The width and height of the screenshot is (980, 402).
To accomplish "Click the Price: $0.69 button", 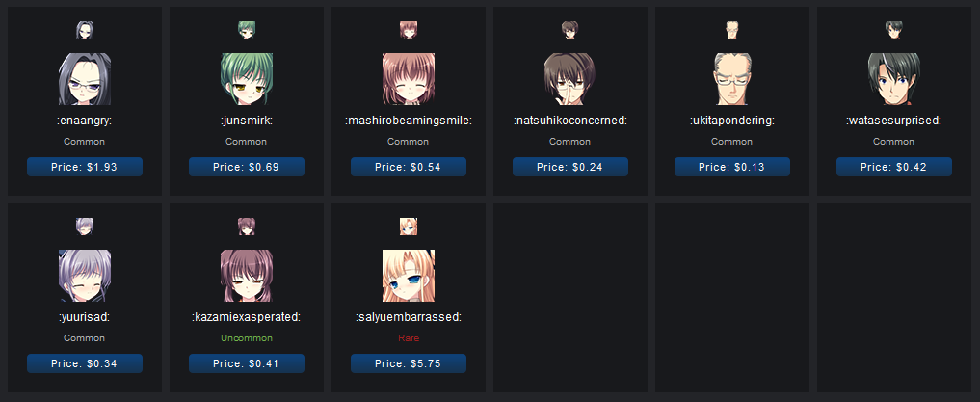I will coord(247,167).
